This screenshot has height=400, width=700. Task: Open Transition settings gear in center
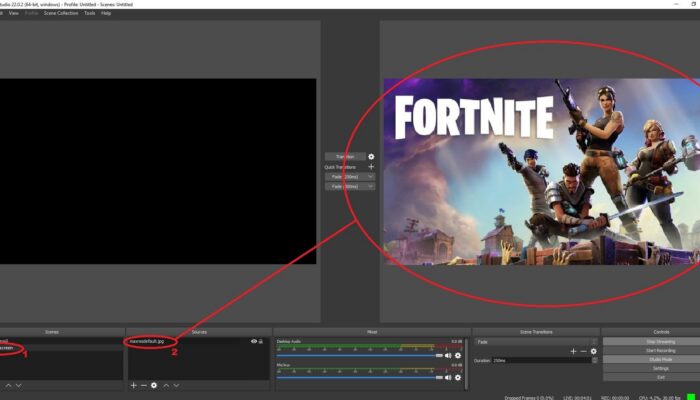(371, 156)
